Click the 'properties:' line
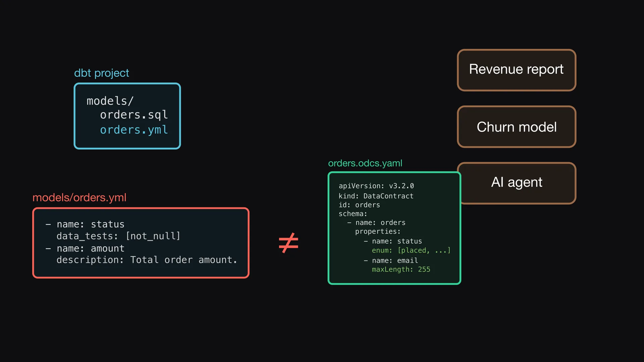644x362 pixels. (x=378, y=232)
